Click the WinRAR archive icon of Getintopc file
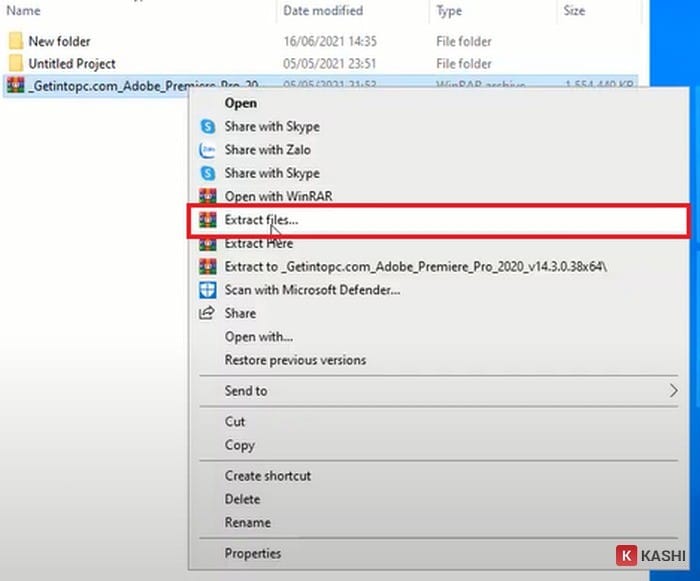Viewport: 700px width, 581px height. (16, 85)
